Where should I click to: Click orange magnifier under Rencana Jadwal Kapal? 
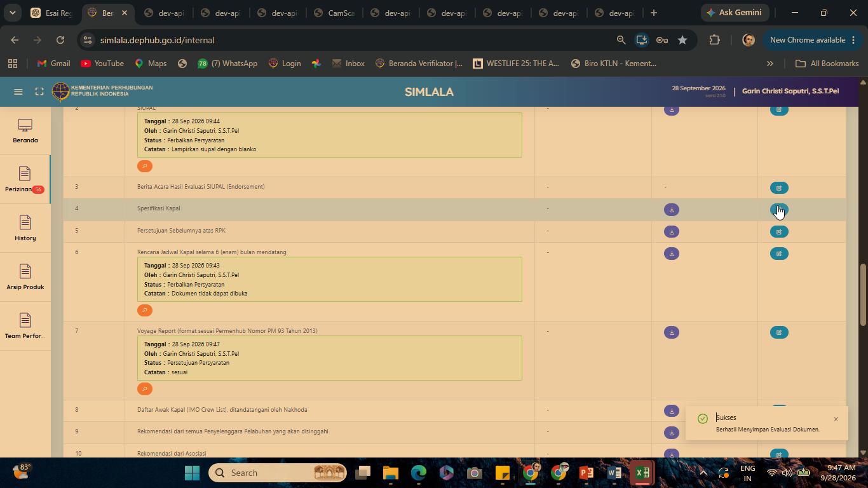tap(145, 310)
